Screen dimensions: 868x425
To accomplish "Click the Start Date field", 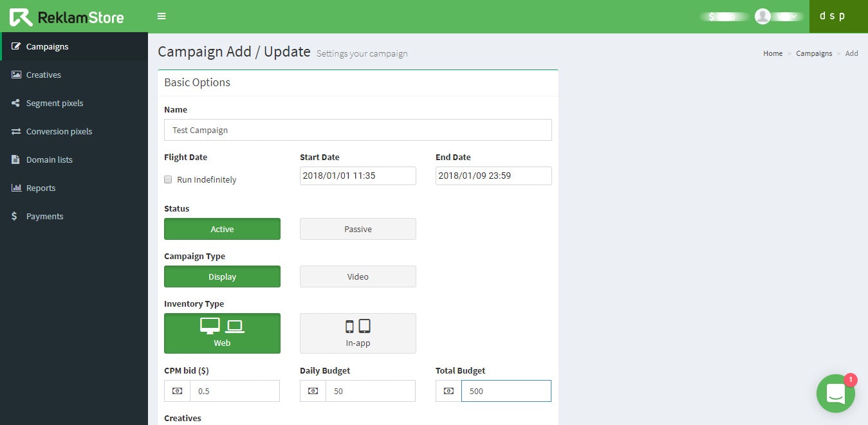I will click(358, 176).
